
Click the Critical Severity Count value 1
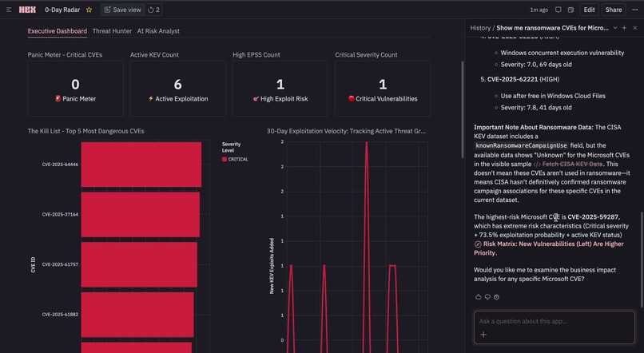coord(383,85)
